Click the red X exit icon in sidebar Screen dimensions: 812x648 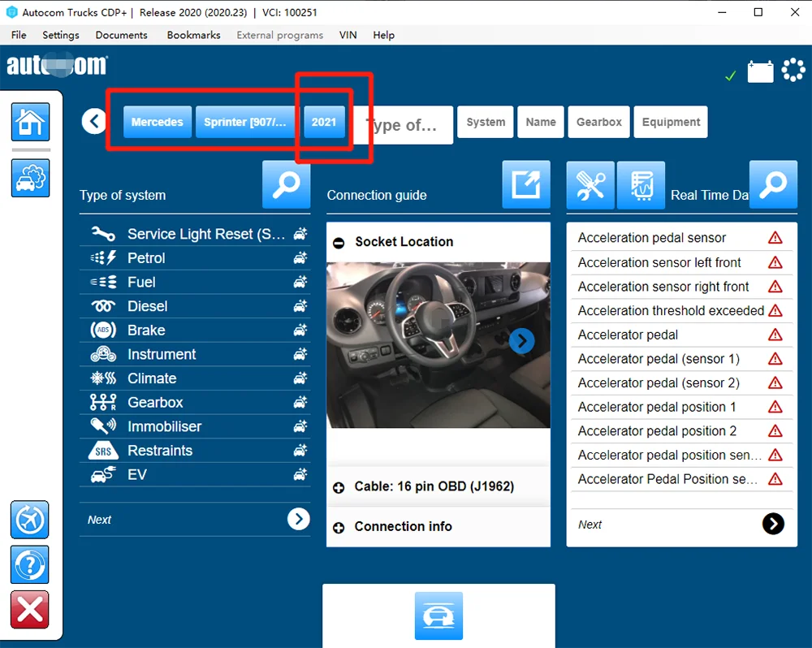[29, 609]
